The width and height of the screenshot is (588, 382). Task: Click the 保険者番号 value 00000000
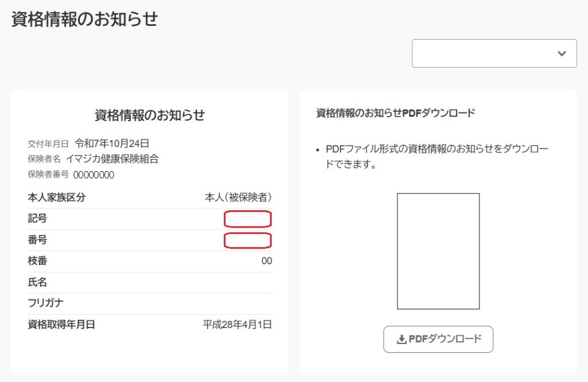[x=94, y=175]
